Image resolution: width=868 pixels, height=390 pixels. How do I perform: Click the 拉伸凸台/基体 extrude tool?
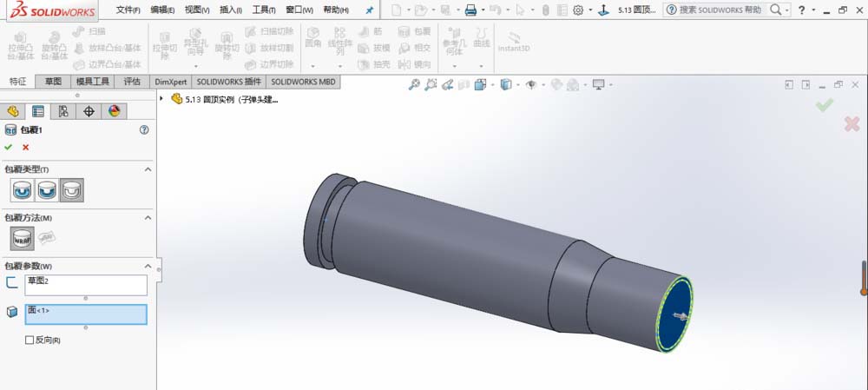coord(21,45)
